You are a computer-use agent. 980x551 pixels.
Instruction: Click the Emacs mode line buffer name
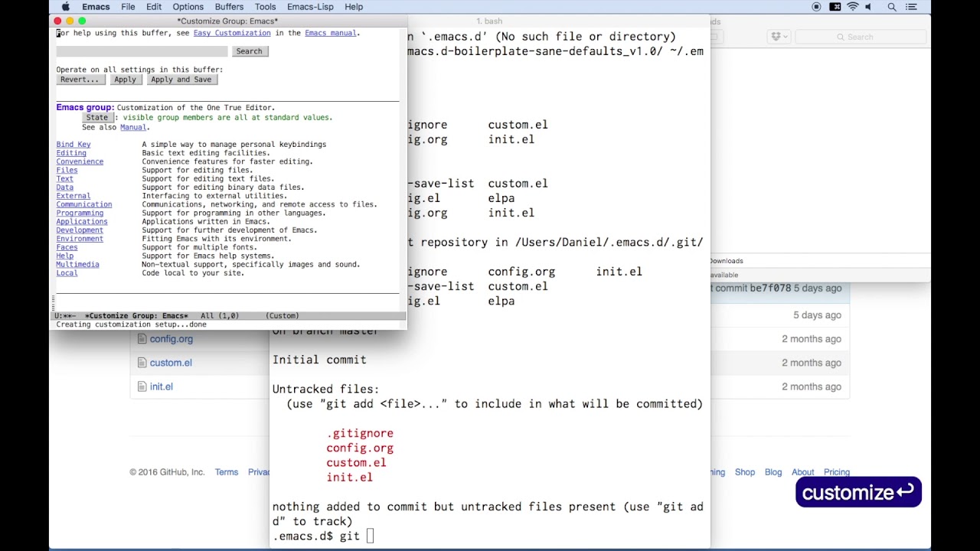136,315
